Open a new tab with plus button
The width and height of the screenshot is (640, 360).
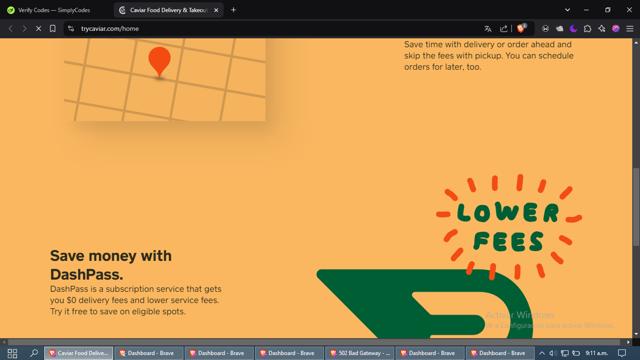[x=233, y=10]
